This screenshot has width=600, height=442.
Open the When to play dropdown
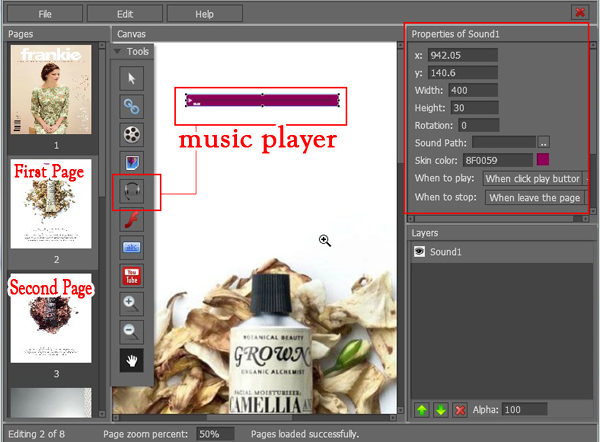tap(536, 178)
